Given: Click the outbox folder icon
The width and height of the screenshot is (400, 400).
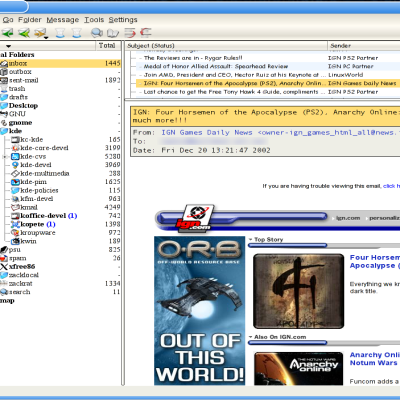Looking at the screenshot, I should (4, 72).
